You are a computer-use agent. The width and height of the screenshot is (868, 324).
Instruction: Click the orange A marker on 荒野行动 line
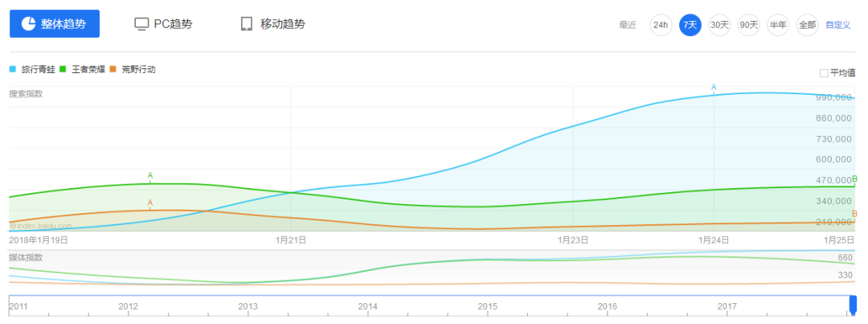coord(150,203)
